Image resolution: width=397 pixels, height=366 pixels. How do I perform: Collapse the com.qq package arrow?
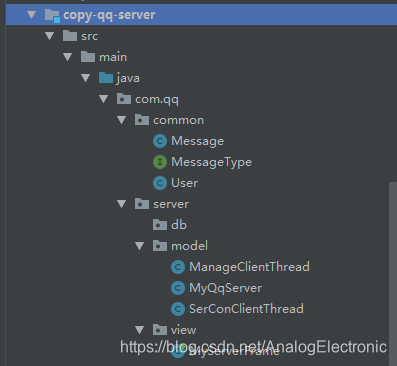coord(104,99)
